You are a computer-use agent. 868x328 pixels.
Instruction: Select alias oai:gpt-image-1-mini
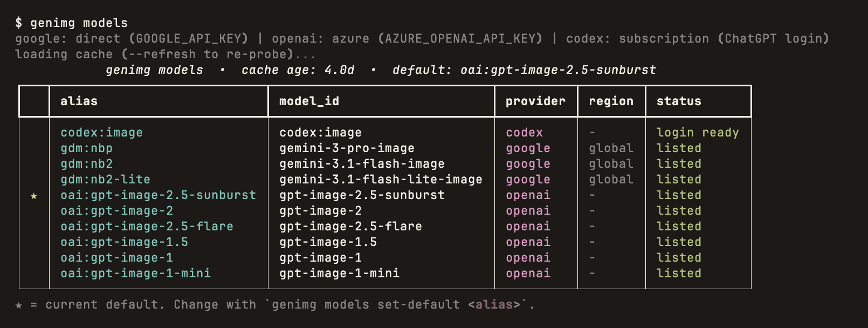point(135,274)
